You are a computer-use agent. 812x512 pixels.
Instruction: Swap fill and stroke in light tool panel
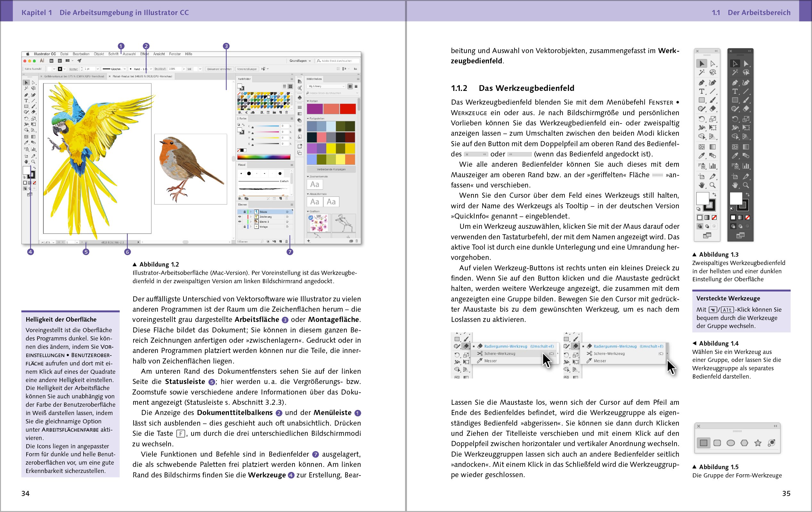[714, 195]
